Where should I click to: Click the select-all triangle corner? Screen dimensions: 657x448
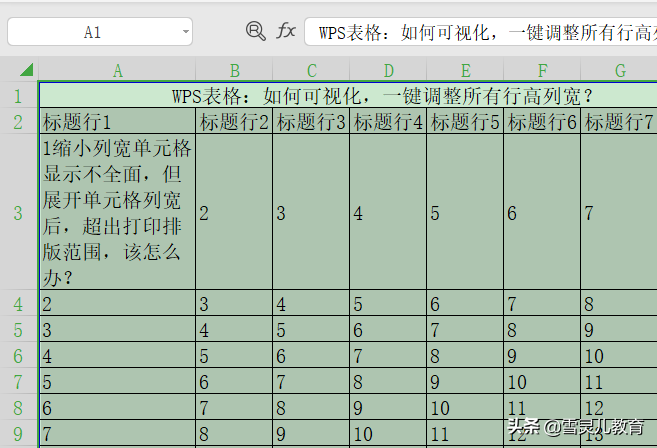click(26, 70)
